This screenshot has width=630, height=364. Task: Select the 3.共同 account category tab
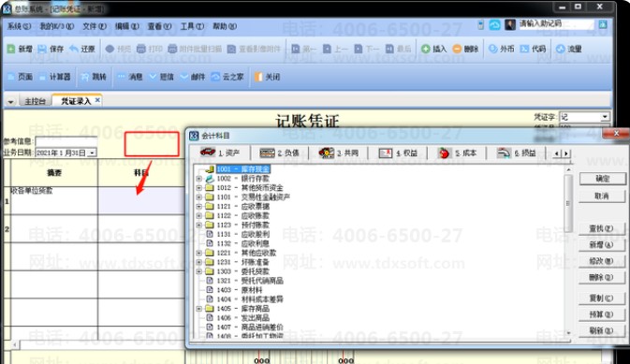(x=338, y=153)
